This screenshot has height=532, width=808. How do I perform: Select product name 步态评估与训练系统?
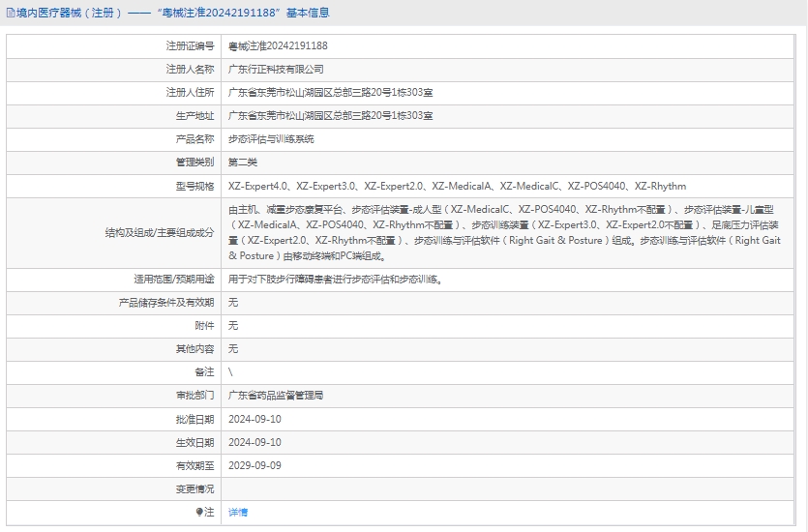(271, 138)
